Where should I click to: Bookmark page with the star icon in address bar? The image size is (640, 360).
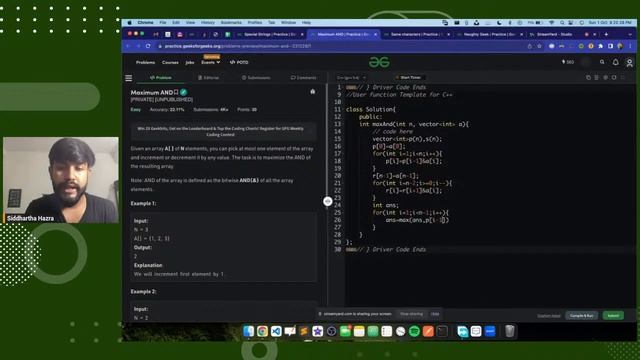click(x=540, y=46)
